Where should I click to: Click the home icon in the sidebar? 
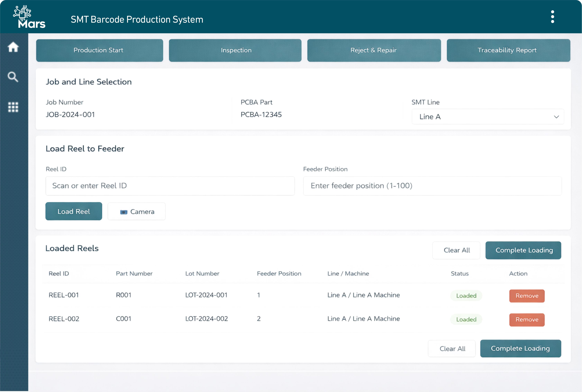(13, 47)
